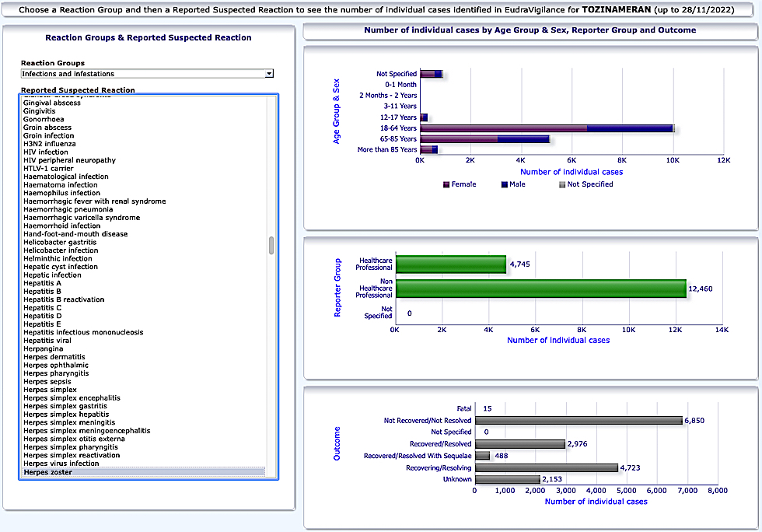Choose Herpangina from the list
Image resolution: width=762 pixels, height=532 pixels.
point(44,348)
